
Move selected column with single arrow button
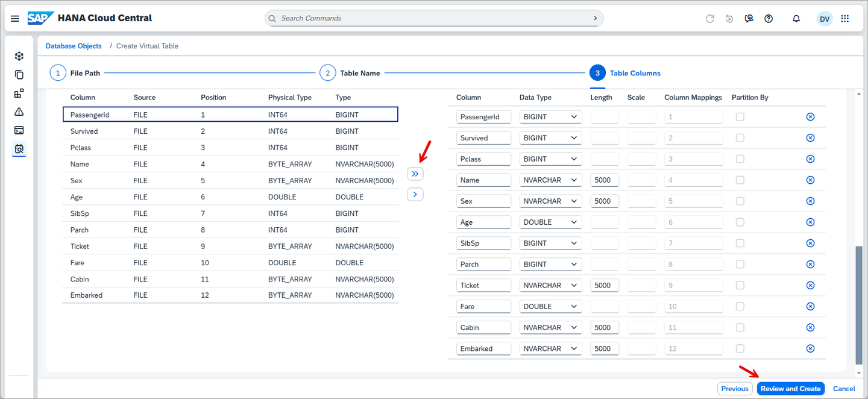[415, 194]
